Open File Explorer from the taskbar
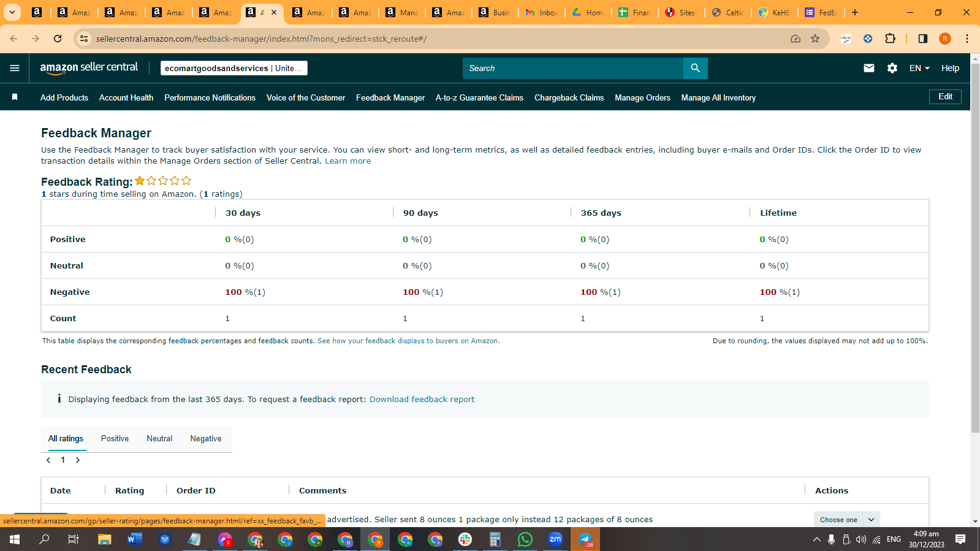 point(105,539)
